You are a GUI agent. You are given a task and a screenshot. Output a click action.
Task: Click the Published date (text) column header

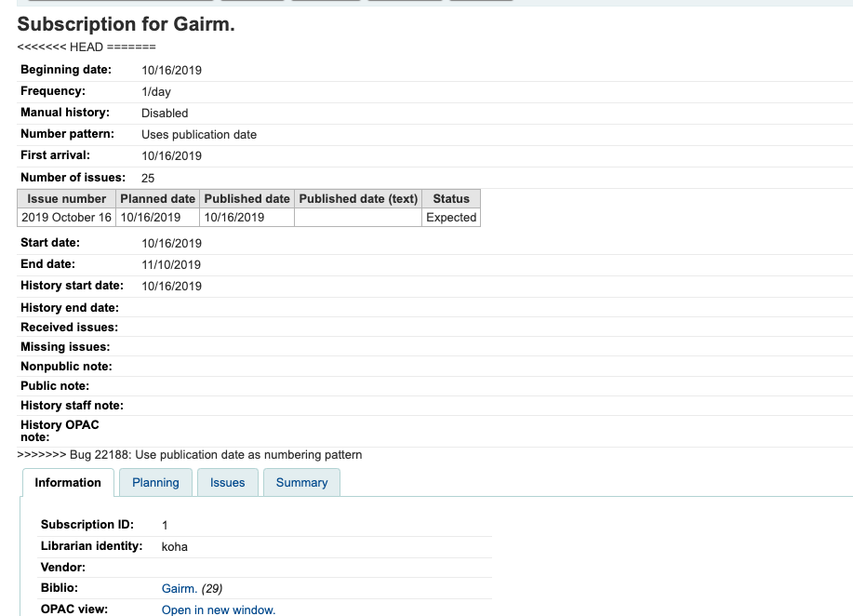[358, 198]
